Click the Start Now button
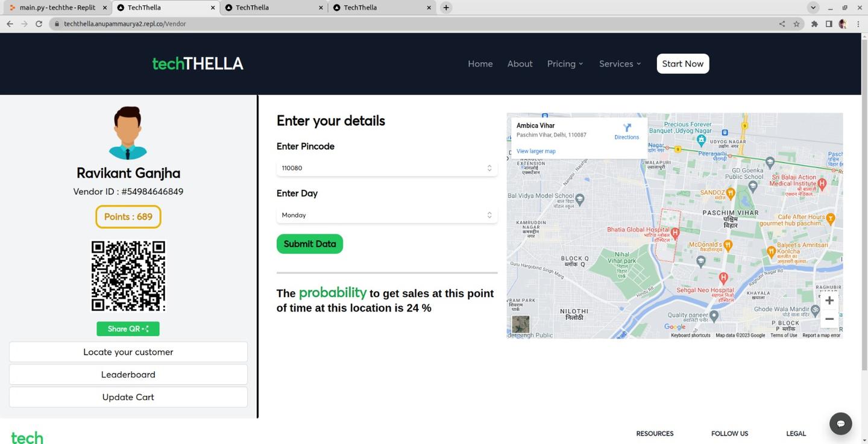868x444 pixels. click(683, 64)
